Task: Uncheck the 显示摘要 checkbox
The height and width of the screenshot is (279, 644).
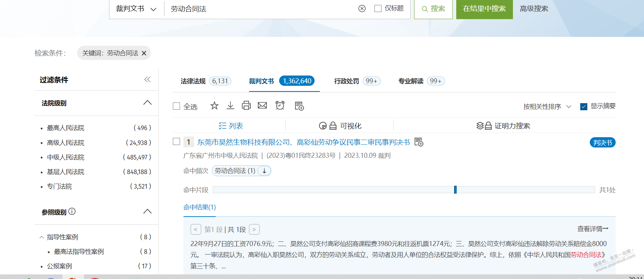Action: [584, 106]
